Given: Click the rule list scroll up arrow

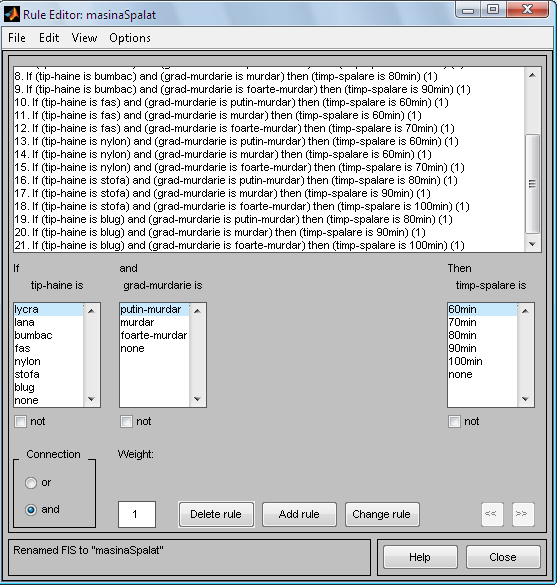Looking at the screenshot, I should pyautogui.click(x=532, y=75).
